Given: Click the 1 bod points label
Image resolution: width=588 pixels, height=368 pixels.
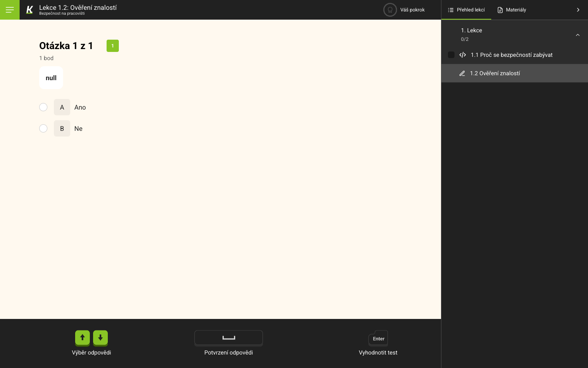Looking at the screenshot, I should coord(47,58).
